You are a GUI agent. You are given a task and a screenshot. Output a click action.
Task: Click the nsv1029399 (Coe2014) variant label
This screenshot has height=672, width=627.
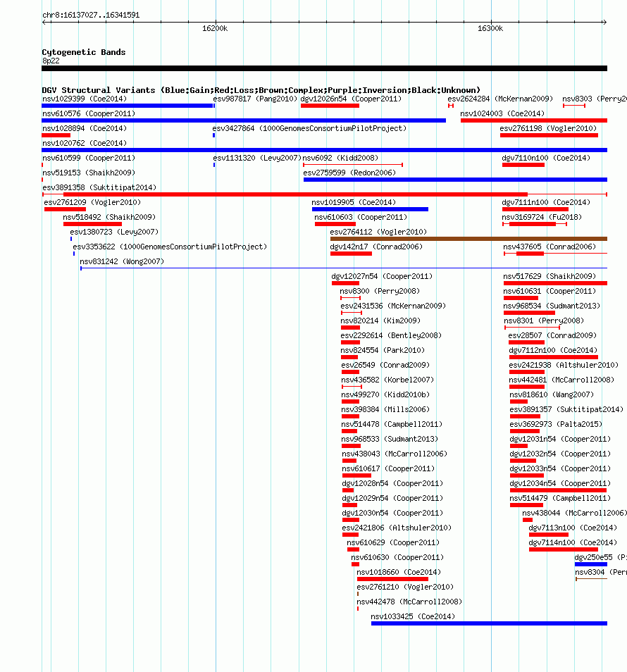85,99
